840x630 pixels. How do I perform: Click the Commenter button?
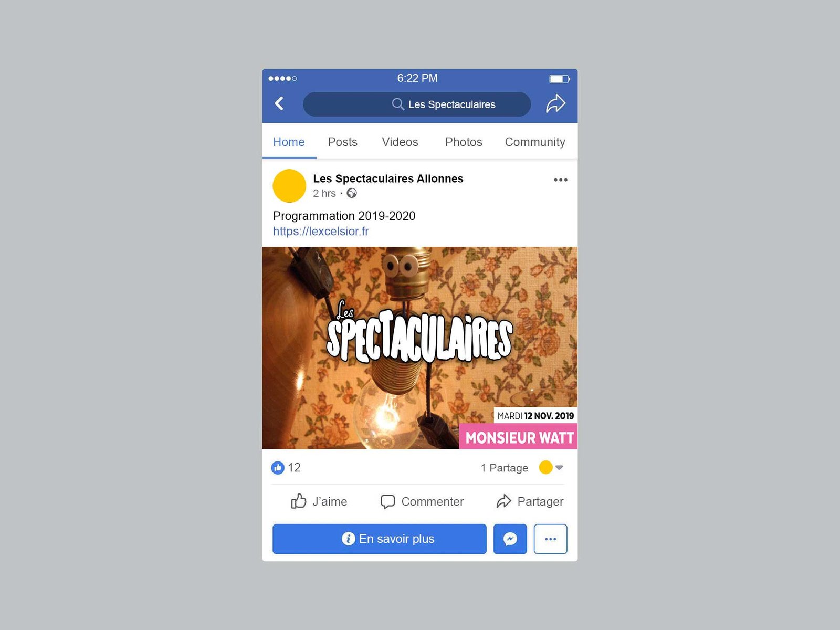point(422,501)
